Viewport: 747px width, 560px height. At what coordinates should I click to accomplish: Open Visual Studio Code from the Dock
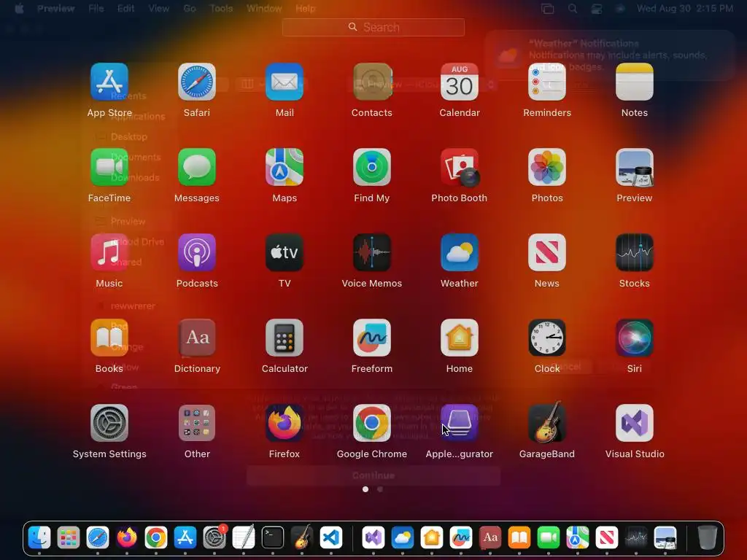tap(331, 537)
